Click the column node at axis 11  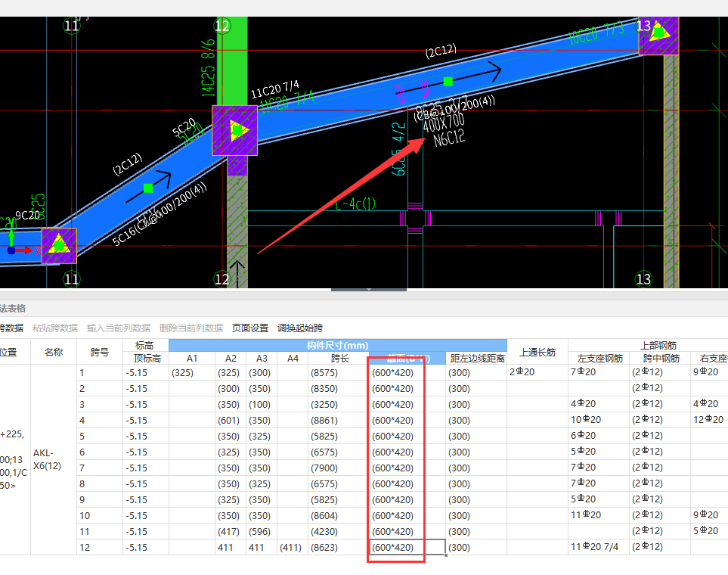[59, 245]
